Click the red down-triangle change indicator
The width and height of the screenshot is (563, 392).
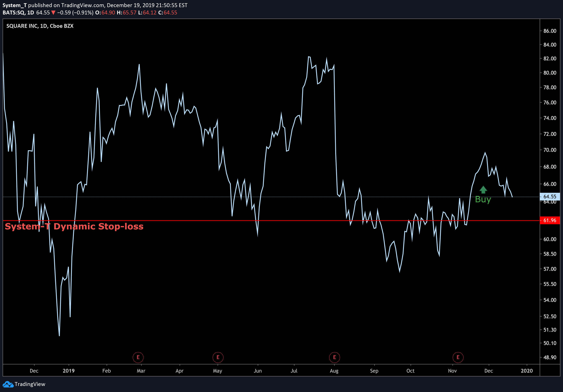(x=53, y=13)
